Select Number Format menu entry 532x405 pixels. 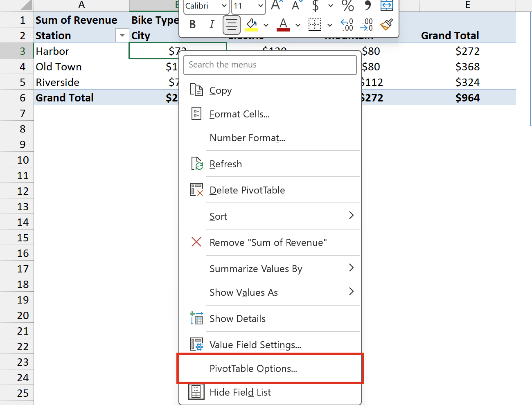click(x=270, y=138)
